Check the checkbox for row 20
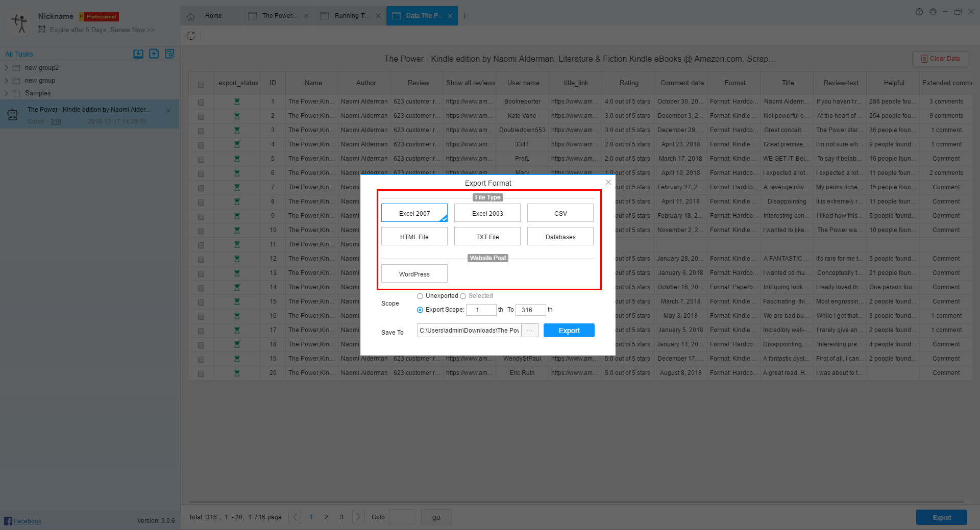980x530 pixels. (201, 374)
